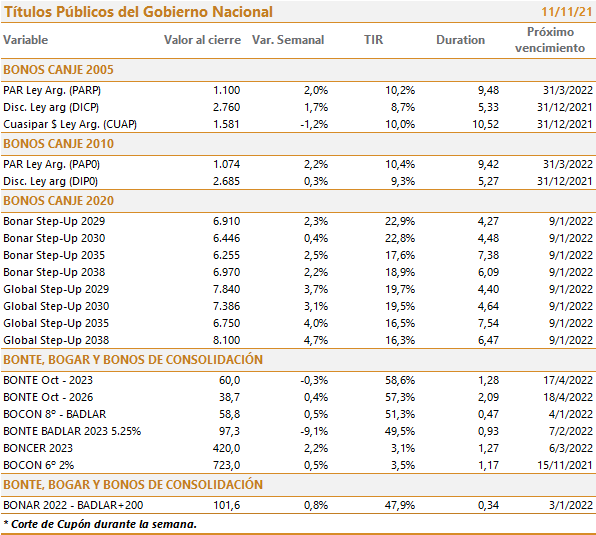Click duration 7,38 of Bonar Step-Up 2035
The width and height of the screenshot is (596, 535).
488,255
